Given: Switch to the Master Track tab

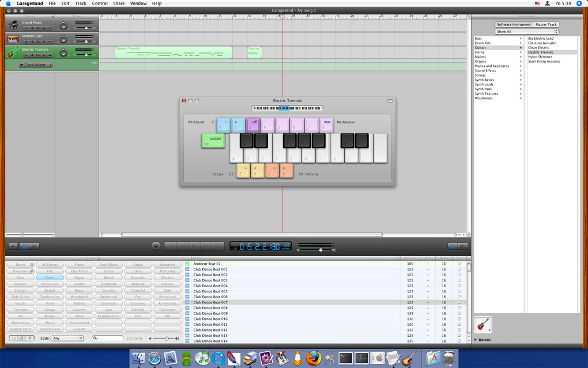Looking at the screenshot, I should (x=546, y=24).
